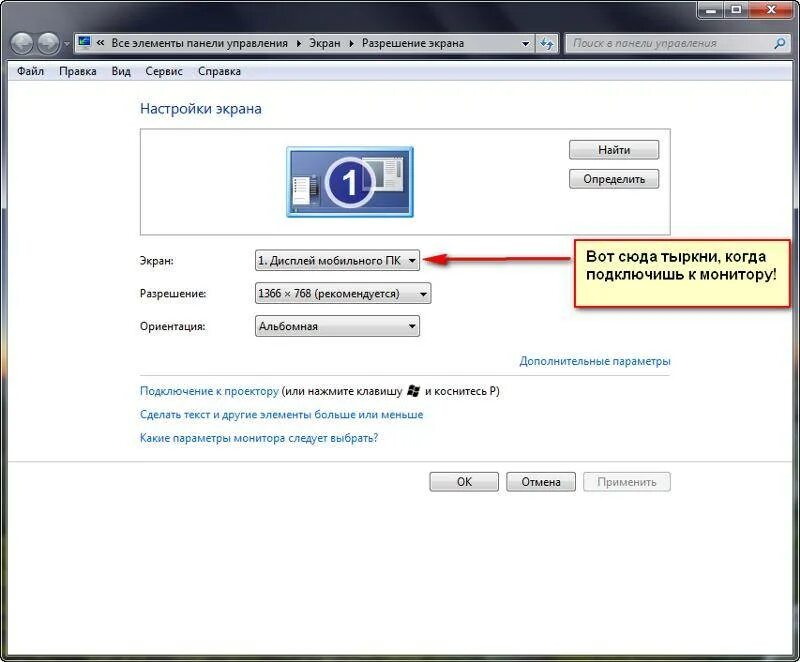Screen dimensions: 800x662
Task: Click the Определить button
Action: pos(614,179)
